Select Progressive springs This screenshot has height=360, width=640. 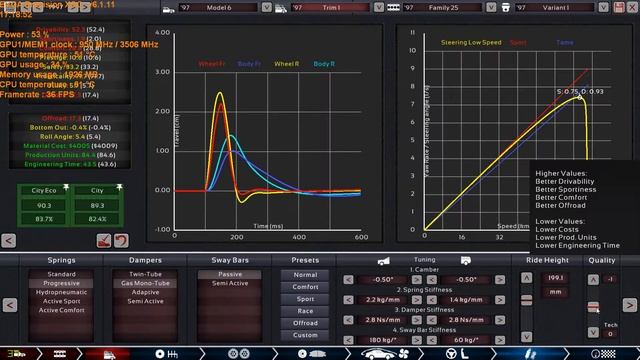point(61,283)
